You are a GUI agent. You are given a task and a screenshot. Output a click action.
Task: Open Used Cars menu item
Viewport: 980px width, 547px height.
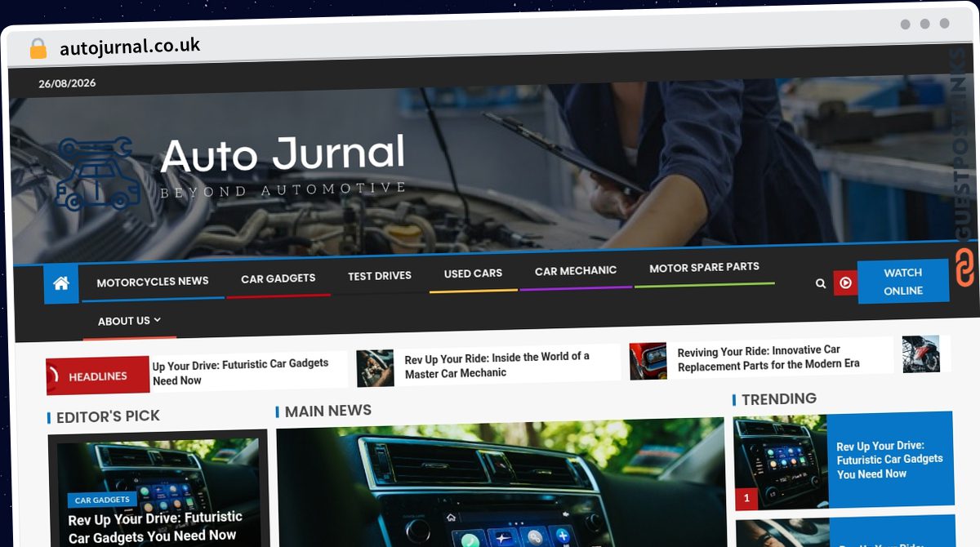473,273
